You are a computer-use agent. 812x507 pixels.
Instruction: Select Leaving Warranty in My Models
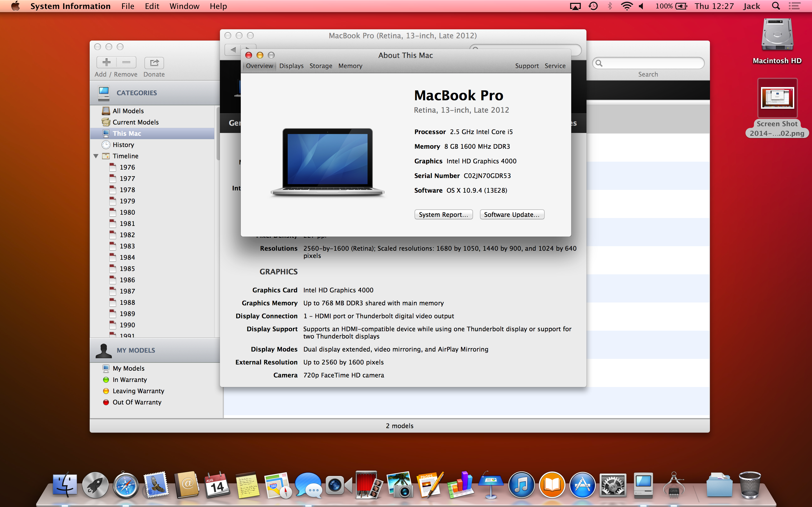138,391
